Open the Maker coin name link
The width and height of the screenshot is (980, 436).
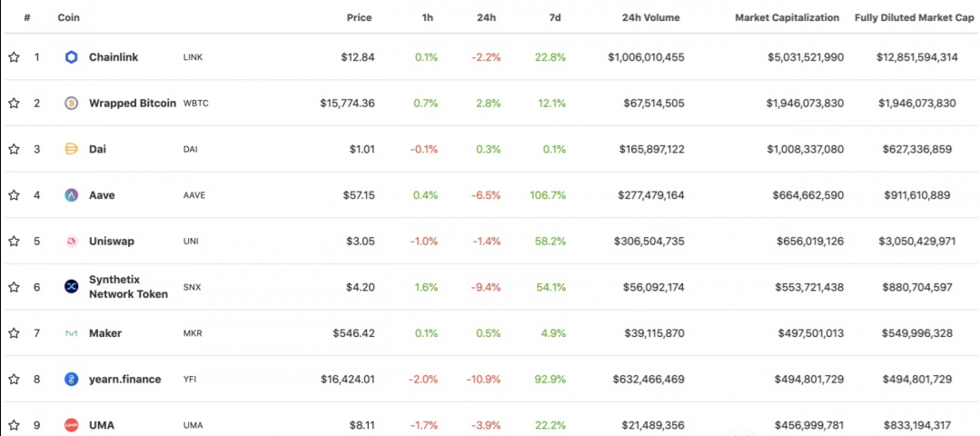[x=105, y=333]
